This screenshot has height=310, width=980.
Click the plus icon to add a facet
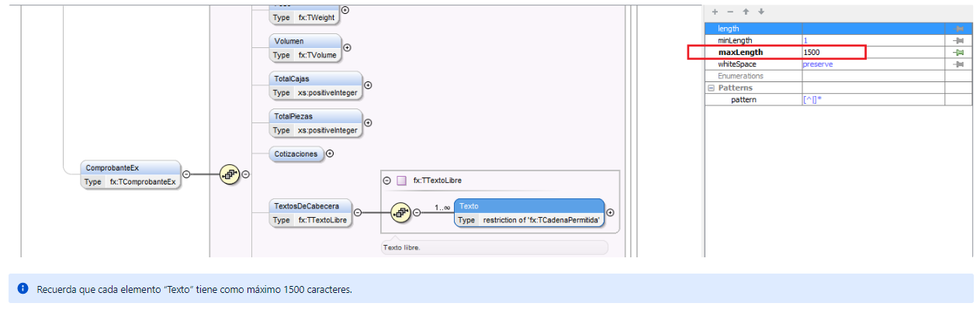[715, 12]
